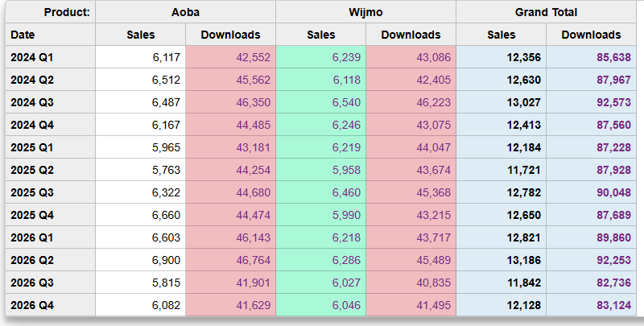Click Wijmo Downloads cell 43,075
Screen dimensions: 644x326
411,125
